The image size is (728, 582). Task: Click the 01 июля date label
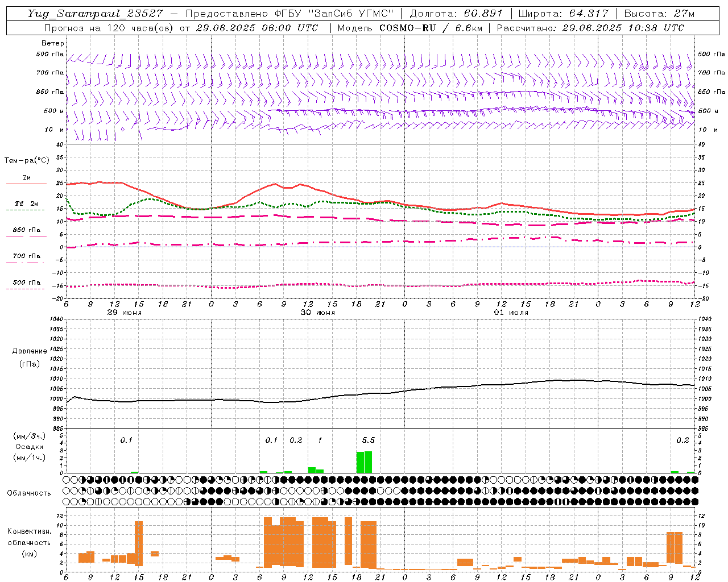pyautogui.click(x=511, y=313)
